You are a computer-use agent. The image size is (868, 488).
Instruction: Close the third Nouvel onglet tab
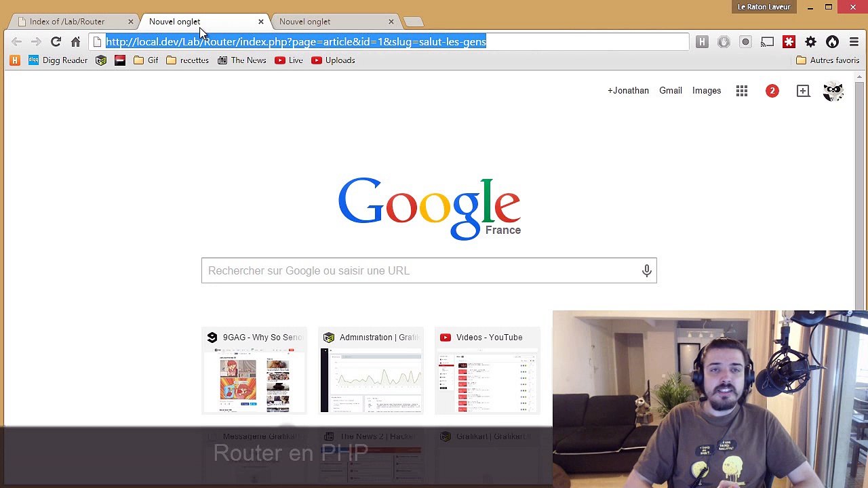391,22
